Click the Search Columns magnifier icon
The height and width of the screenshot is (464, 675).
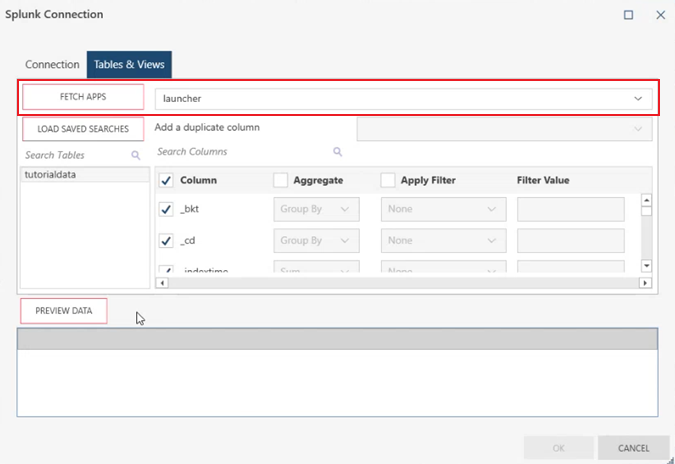(x=338, y=152)
